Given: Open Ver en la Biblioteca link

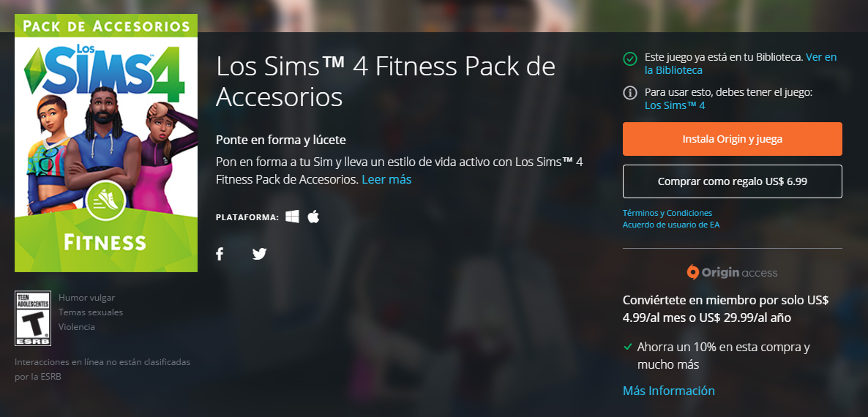Looking at the screenshot, I should point(740,64).
